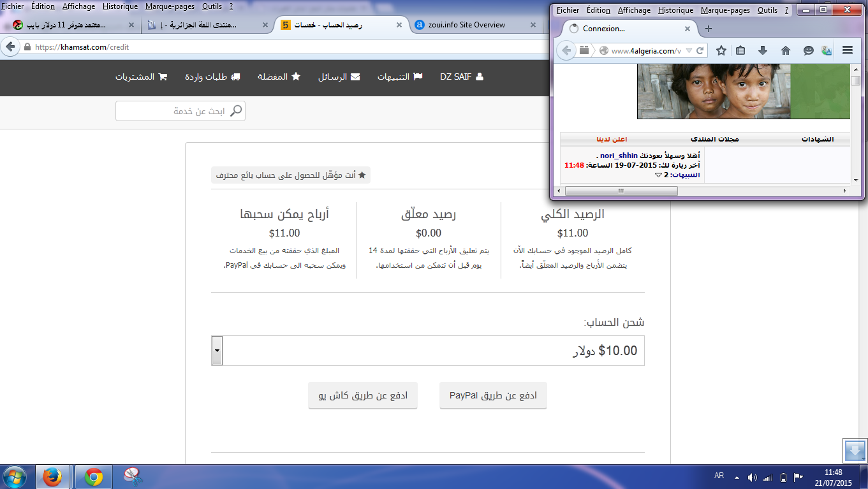Click the smiley chat icon in toolbar

click(x=808, y=50)
